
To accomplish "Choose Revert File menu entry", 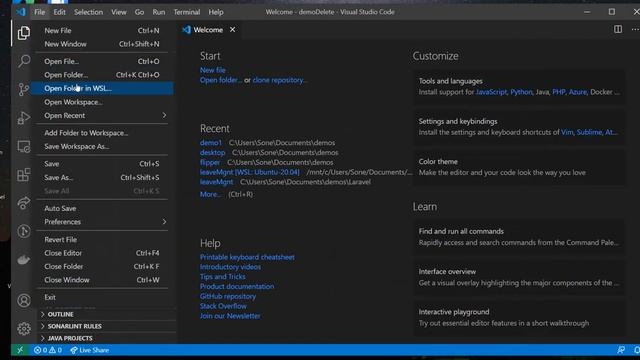I will click(102, 240).
